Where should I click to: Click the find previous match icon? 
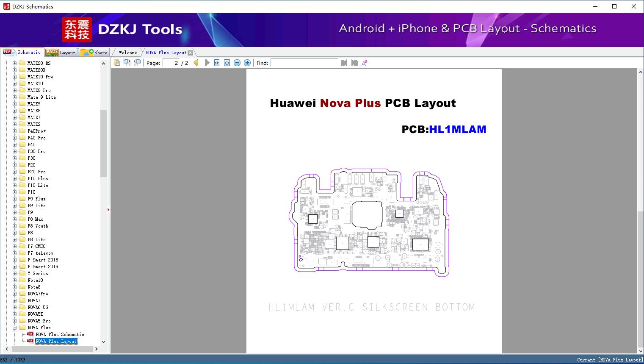(344, 62)
